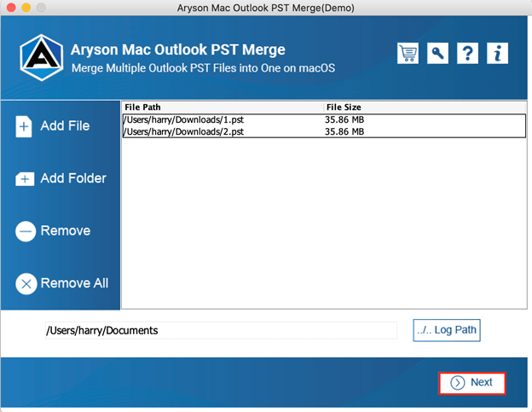Screen dimensions: 532x412
Task: Click the shopping cart buy icon
Action: [x=408, y=53]
